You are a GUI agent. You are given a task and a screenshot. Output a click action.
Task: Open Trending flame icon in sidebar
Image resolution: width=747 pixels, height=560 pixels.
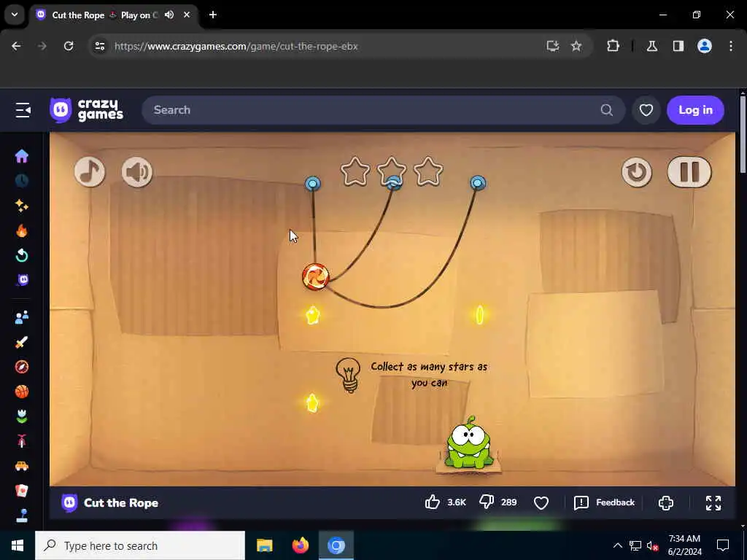pyautogui.click(x=22, y=230)
